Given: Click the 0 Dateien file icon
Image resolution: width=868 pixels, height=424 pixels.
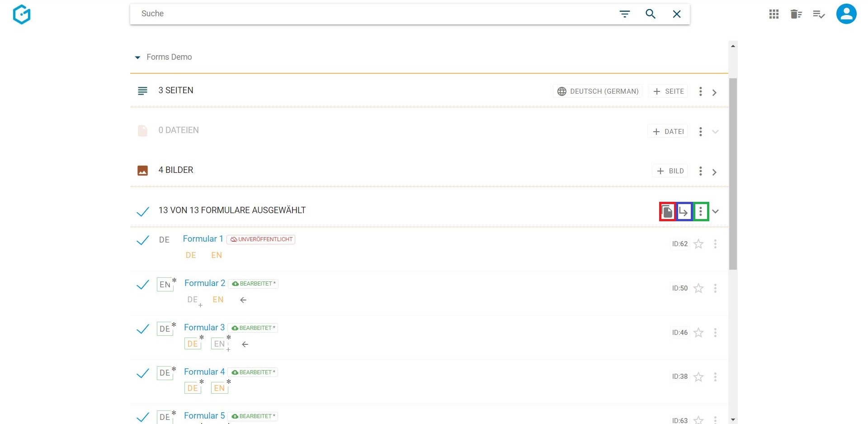Looking at the screenshot, I should (x=142, y=131).
